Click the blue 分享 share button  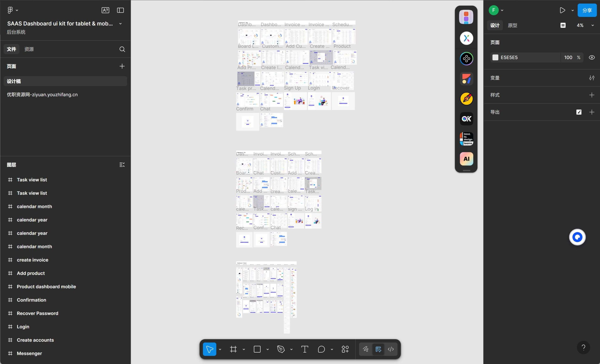587,10
